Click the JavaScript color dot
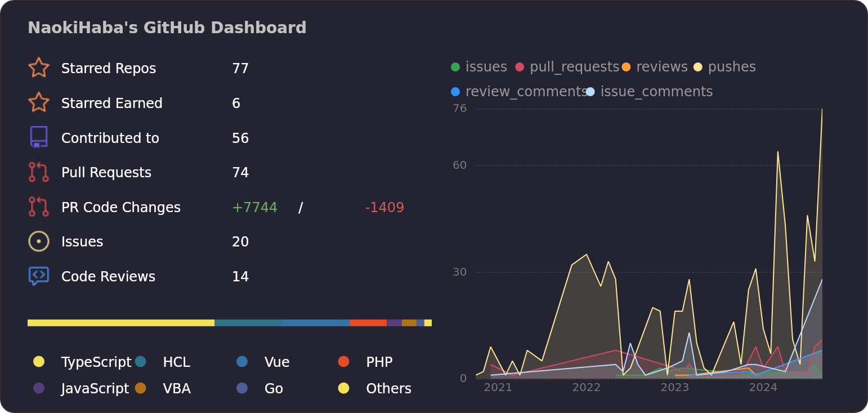 [39, 388]
